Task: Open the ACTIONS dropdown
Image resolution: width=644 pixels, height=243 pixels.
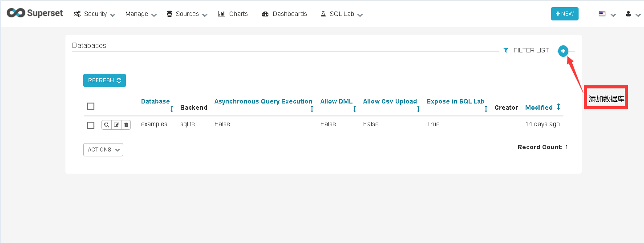Action: click(103, 150)
